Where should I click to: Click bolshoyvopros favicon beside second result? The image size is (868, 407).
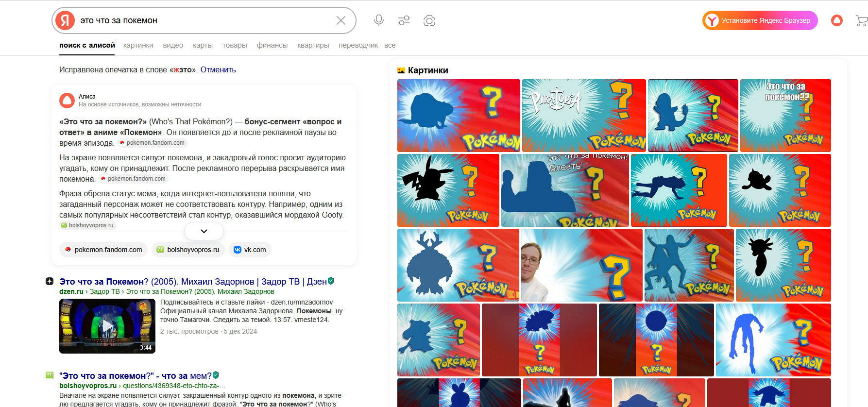click(50, 375)
